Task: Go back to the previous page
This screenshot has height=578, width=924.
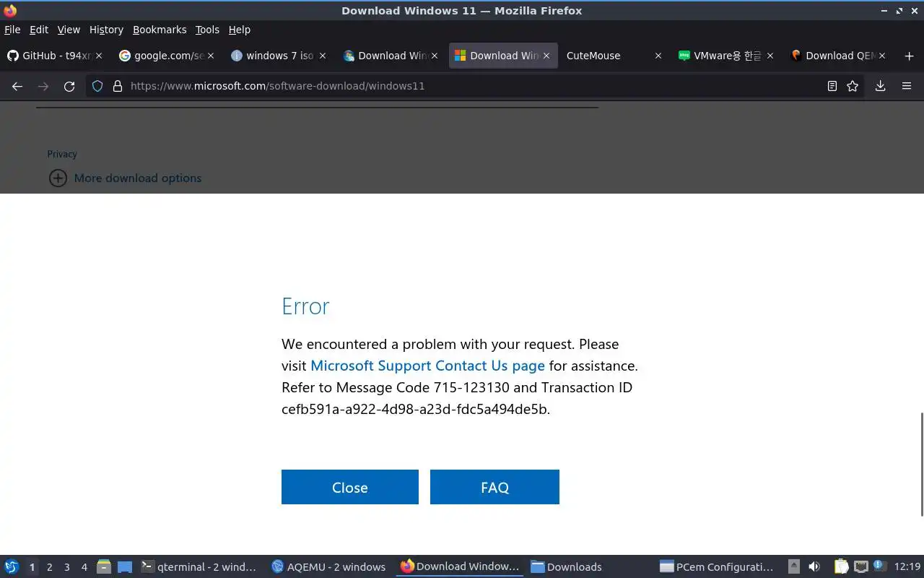Action: 17,86
